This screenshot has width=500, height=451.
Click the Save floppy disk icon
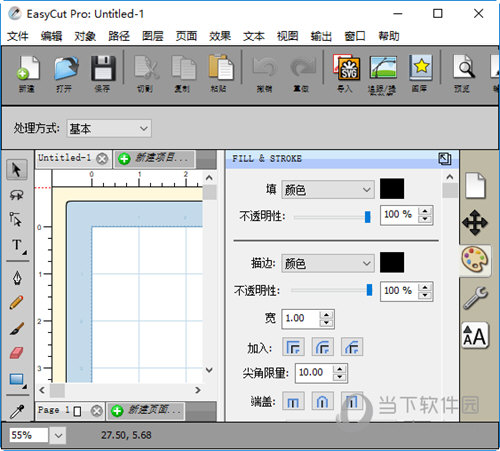103,68
